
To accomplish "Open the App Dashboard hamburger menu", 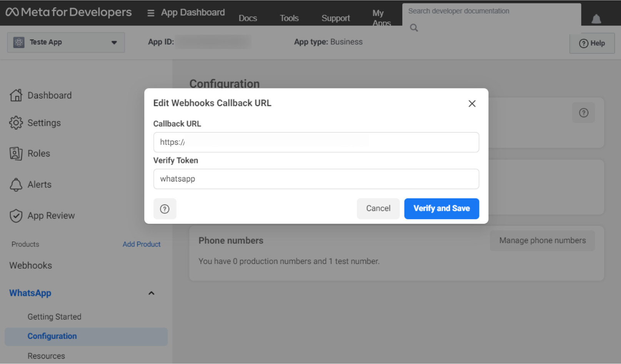I will click(151, 13).
